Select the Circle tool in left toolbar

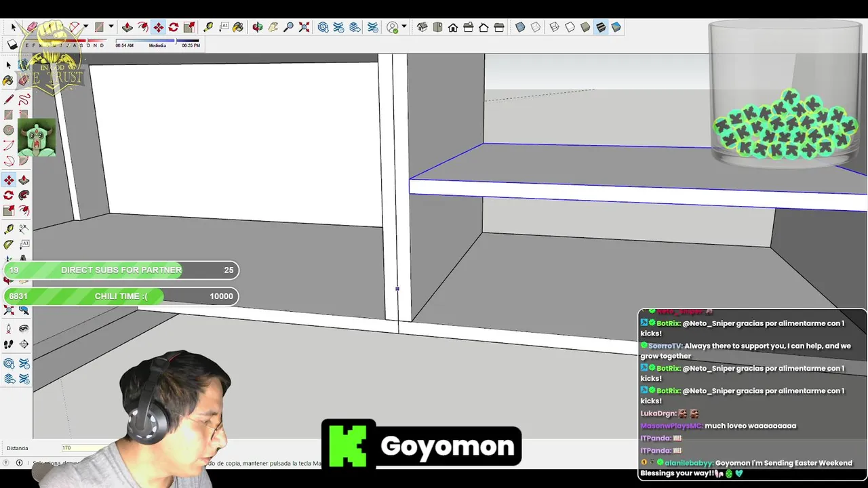(8, 130)
